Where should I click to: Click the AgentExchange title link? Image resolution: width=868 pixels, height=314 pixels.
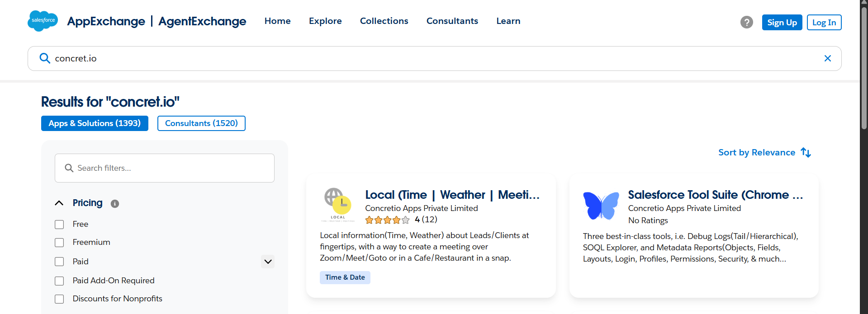202,21
